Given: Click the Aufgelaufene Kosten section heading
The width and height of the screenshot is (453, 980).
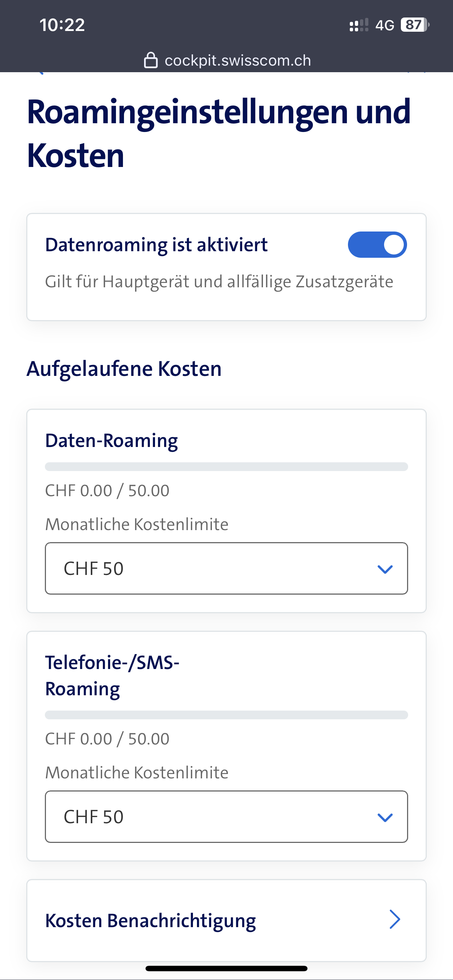Looking at the screenshot, I should (124, 369).
